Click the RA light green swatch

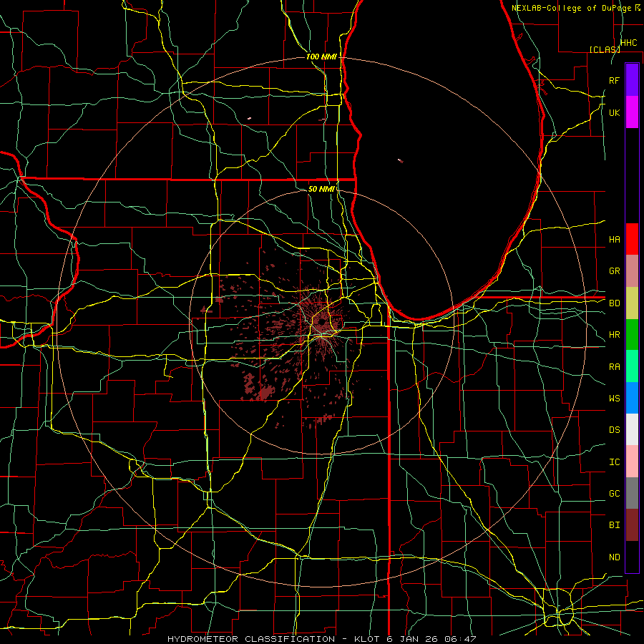point(632,366)
